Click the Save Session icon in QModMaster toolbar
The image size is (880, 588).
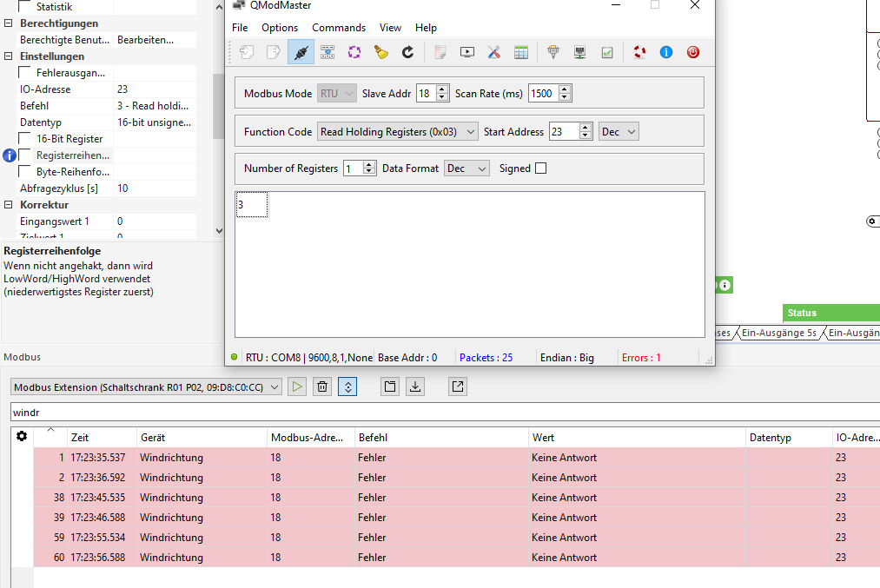click(274, 52)
